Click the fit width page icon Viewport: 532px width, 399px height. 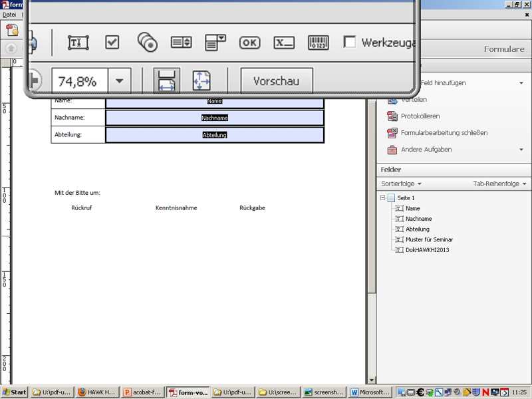pos(166,81)
